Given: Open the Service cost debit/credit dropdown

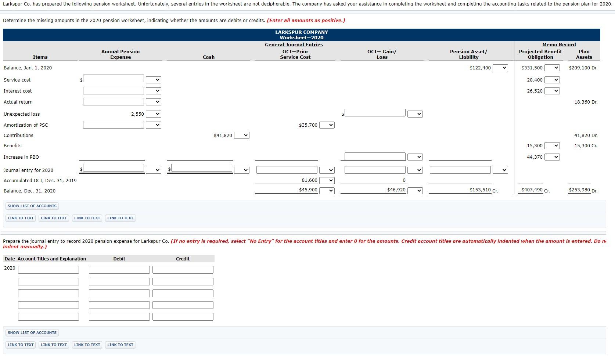Looking at the screenshot, I should point(155,79).
